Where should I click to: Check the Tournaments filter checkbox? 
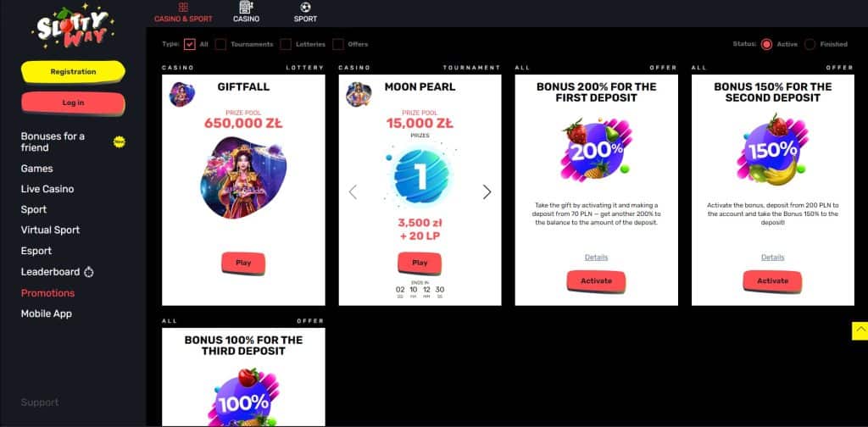pyautogui.click(x=220, y=44)
